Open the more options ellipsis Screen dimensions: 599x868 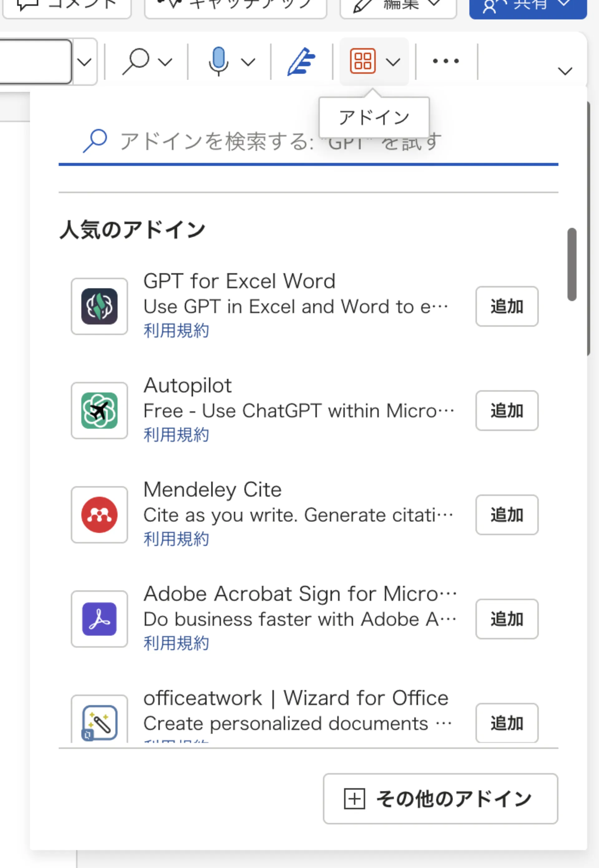446,61
